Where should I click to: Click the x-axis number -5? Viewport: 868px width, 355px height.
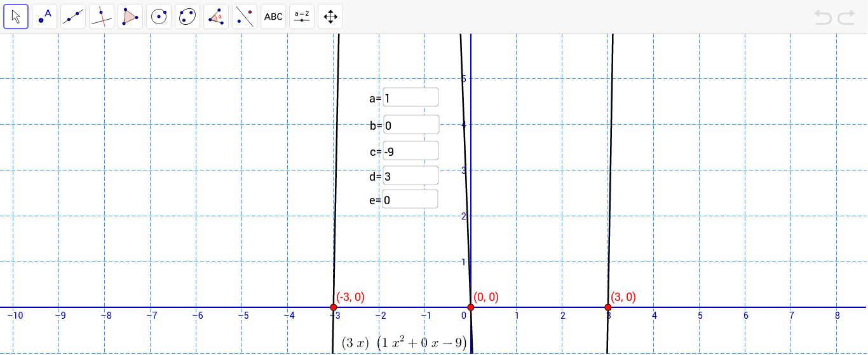tap(243, 316)
